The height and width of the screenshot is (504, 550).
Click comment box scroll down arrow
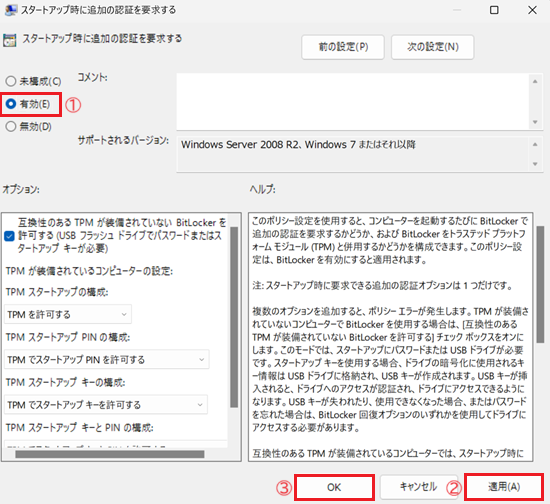coord(535,122)
